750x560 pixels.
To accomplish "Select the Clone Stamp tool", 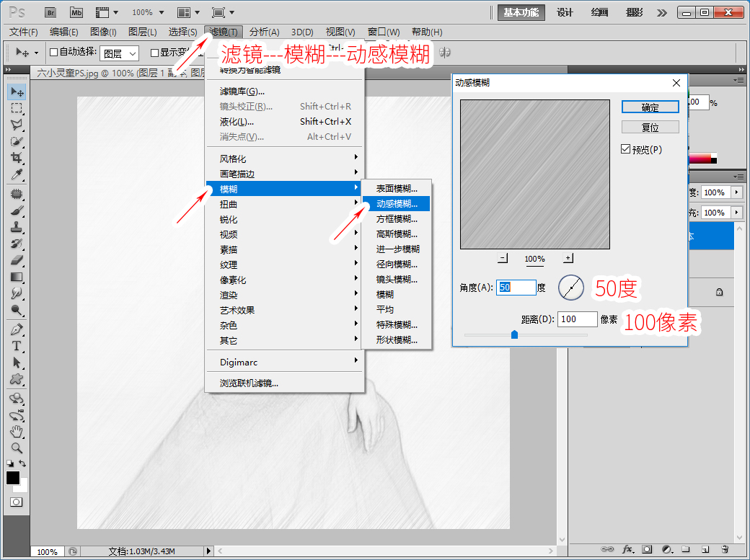I will (x=17, y=227).
